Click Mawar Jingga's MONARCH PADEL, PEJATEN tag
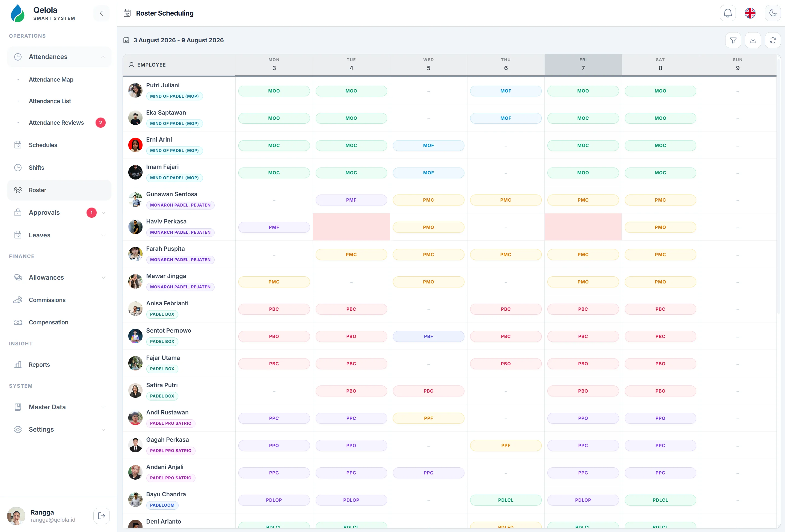The width and height of the screenshot is (785, 532). [180, 287]
